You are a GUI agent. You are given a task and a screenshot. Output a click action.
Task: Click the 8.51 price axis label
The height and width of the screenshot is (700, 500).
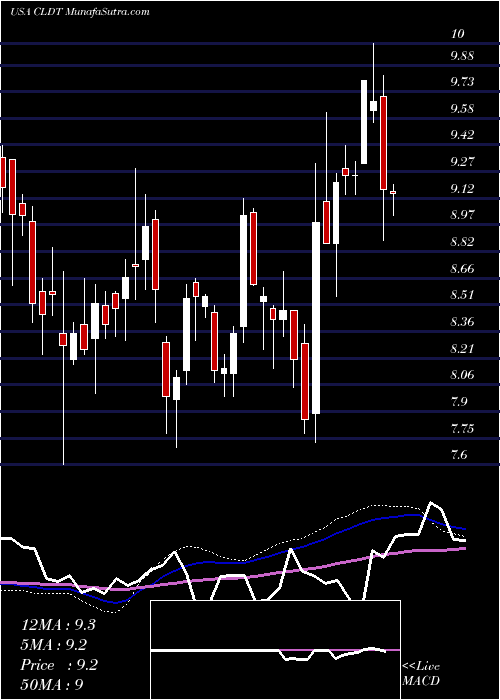click(462, 295)
